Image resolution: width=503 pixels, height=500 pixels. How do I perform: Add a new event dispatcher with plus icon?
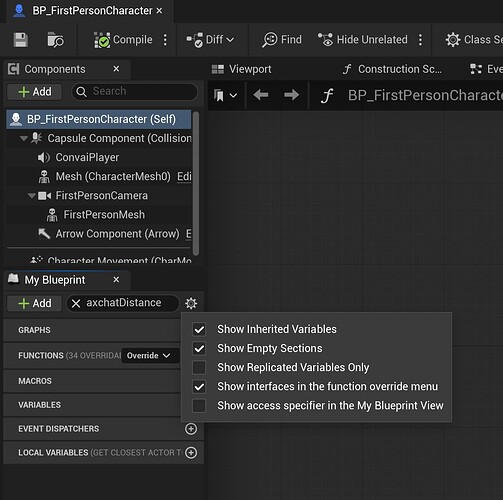pyautogui.click(x=191, y=429)
